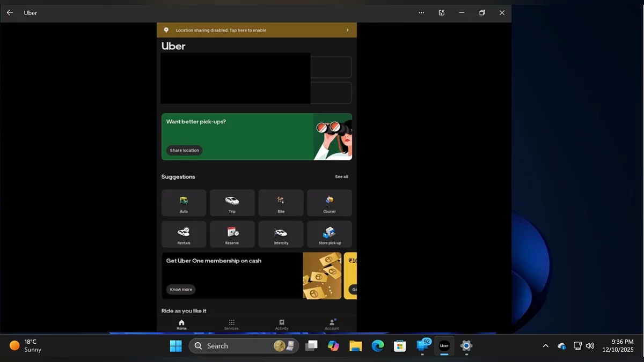Choose the Intercity travel option
Viewport: 644px width, 362px height.
coord(281,234)
